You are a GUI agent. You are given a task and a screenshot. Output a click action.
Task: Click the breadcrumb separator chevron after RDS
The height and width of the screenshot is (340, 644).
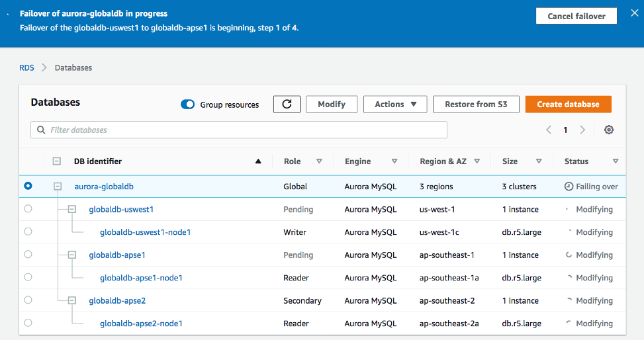tap(44, 67)
